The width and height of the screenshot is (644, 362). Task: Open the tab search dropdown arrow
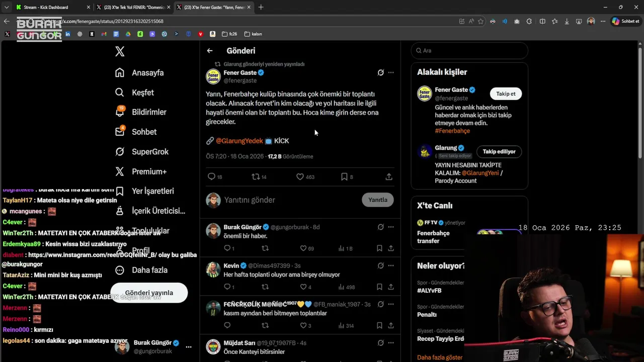coord(6,7)
